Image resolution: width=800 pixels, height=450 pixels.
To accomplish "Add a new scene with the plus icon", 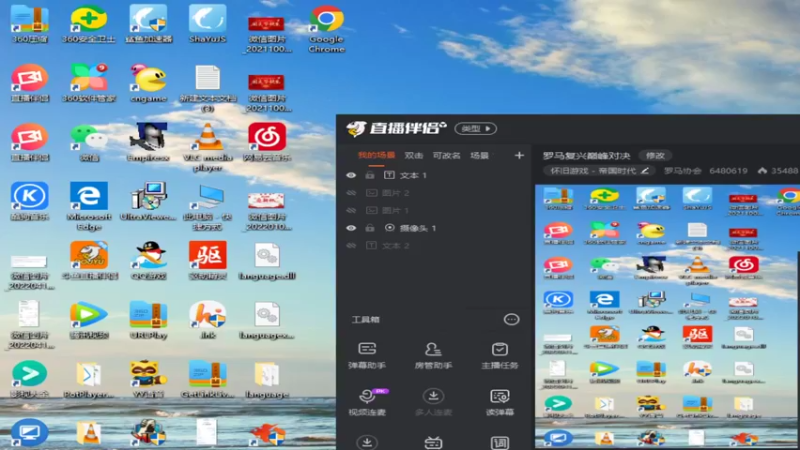I will (x=519, y=155).
